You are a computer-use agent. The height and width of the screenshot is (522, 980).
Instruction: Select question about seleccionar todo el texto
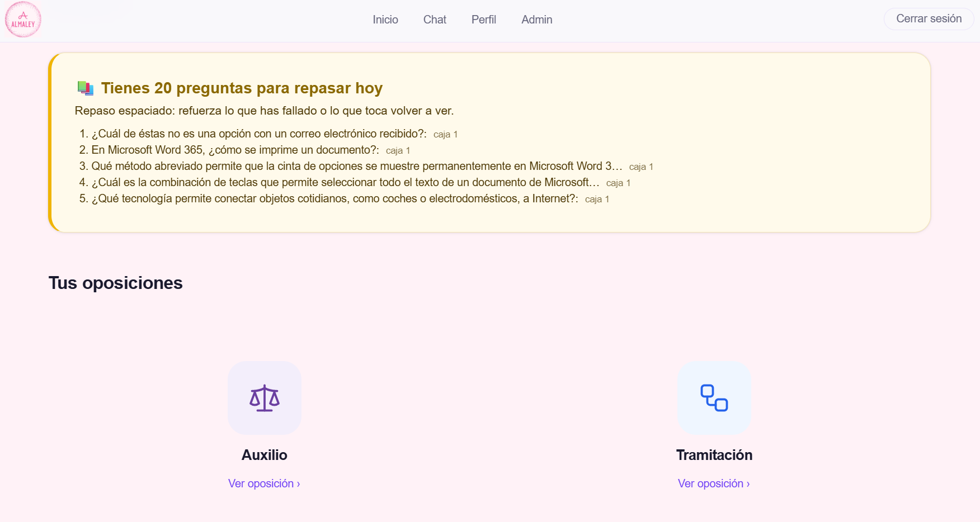tap(346, 182)
